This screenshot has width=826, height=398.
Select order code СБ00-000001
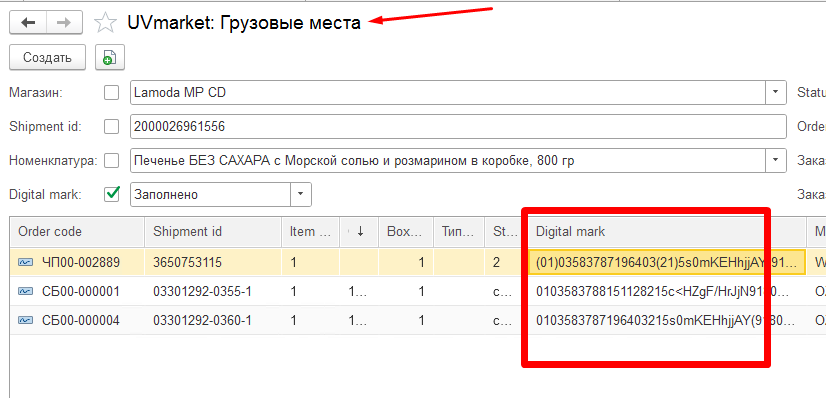[x=81, y=291]
